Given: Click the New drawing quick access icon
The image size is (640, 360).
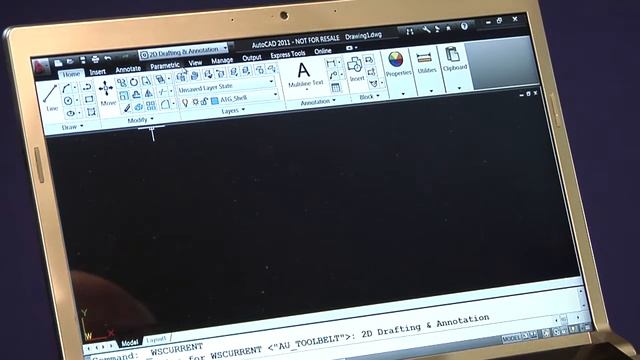Looking at the screenshot, I should [x=58, y=63].
